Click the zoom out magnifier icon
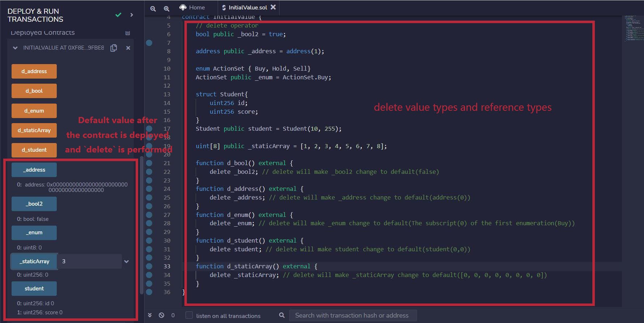This screenshot has height=323, width=644. pyautogui.click(x=153, y=8)
